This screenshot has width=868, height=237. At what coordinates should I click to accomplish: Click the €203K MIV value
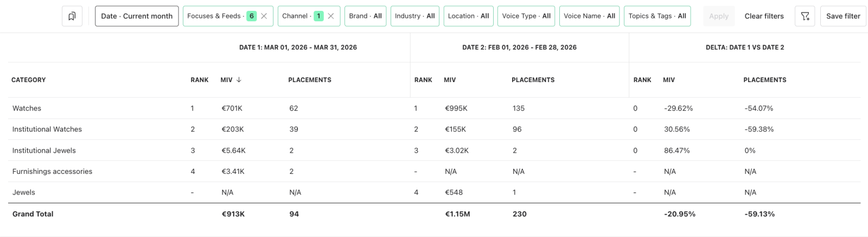click(x=233, y=129)
